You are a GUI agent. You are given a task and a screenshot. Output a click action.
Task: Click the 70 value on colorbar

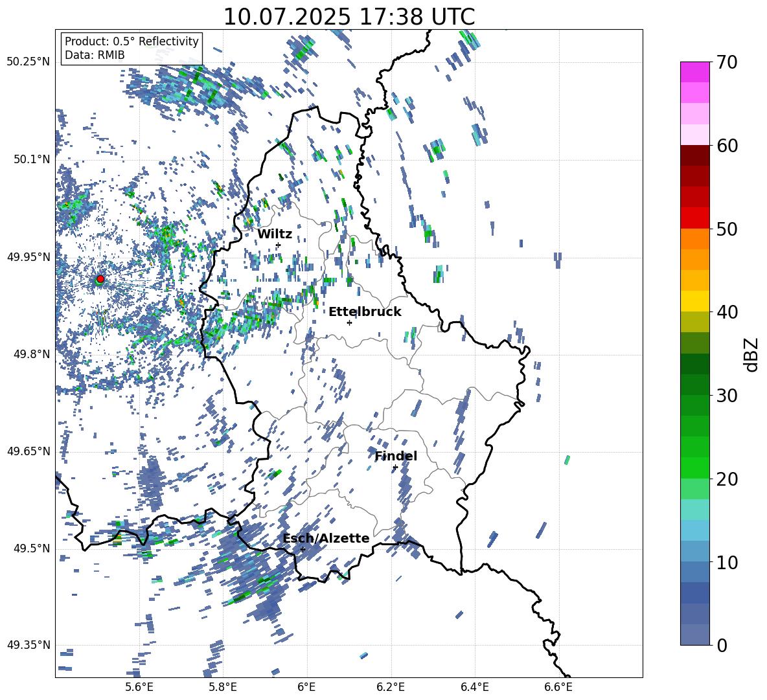[727, 62]
